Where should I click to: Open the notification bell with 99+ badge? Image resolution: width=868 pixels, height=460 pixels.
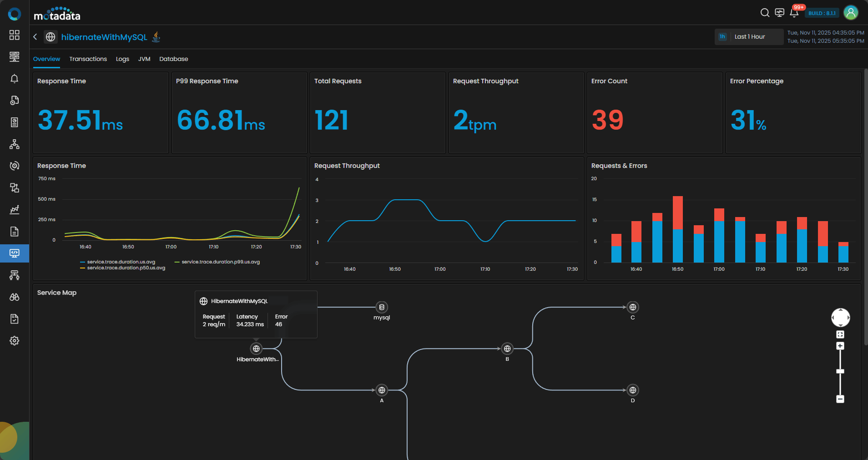pos(794,13)
